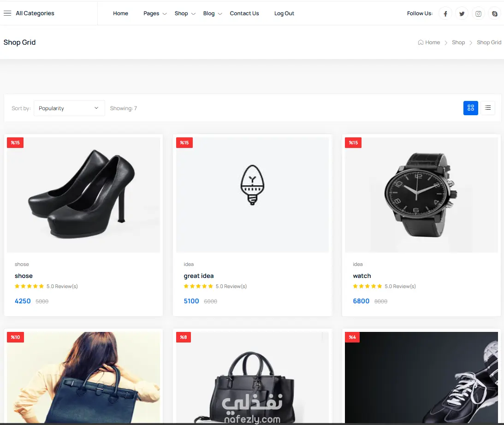Viewport: 504px width, 425px height.
Task: Open the 'great idea' product title
Action: pos(199,276)
